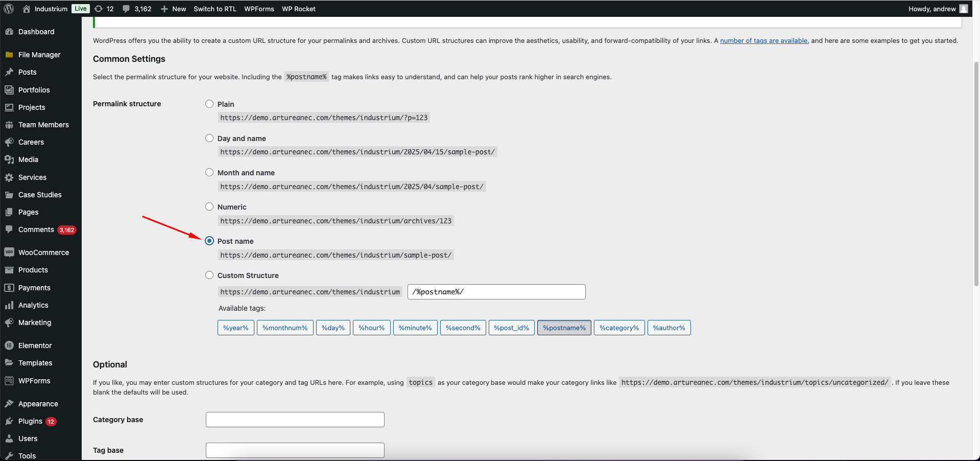The image size is (980, 461).
Task: Select the Day and name radio button
Action: click(209, 138)
